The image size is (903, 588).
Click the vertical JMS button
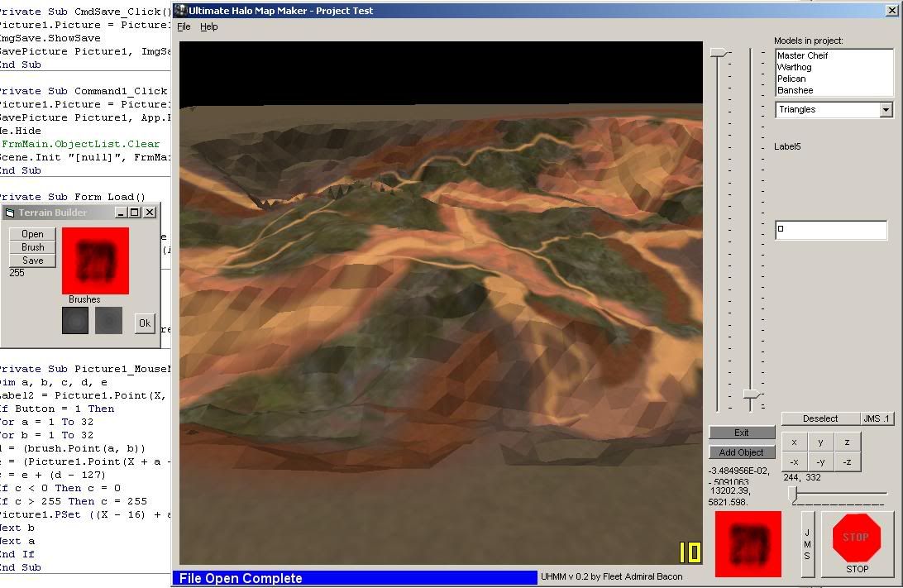807,543
